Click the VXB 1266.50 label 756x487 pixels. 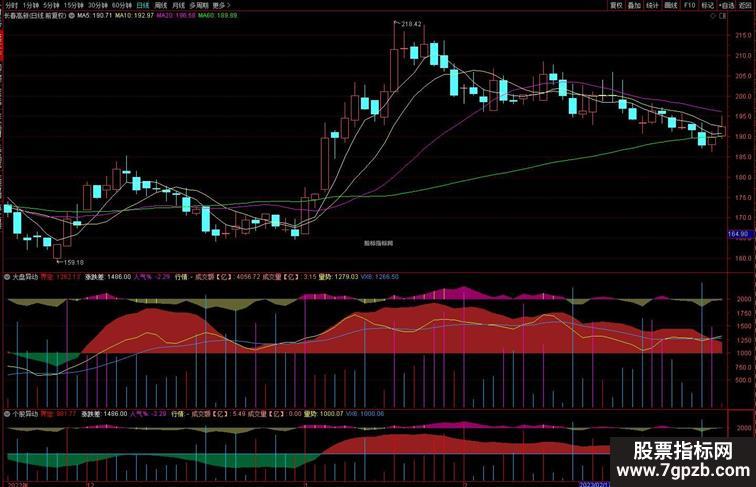click(x=379, y=277)
